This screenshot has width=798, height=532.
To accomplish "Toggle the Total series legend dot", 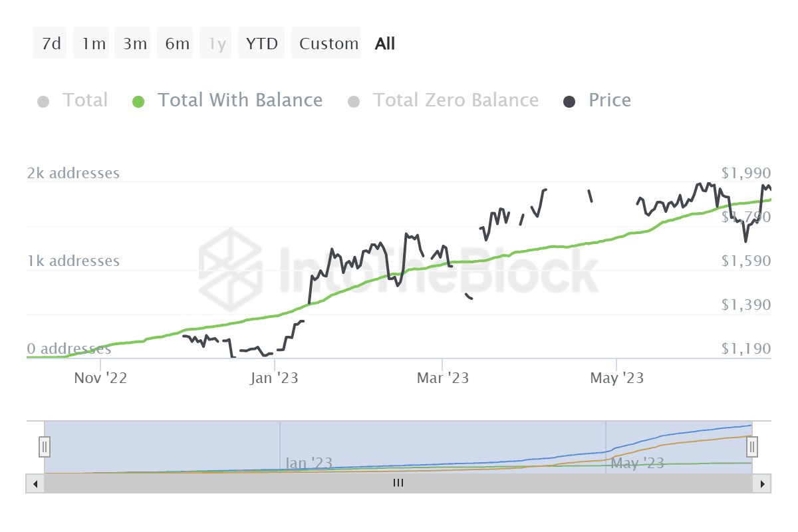I will click(x=44, y=102).
